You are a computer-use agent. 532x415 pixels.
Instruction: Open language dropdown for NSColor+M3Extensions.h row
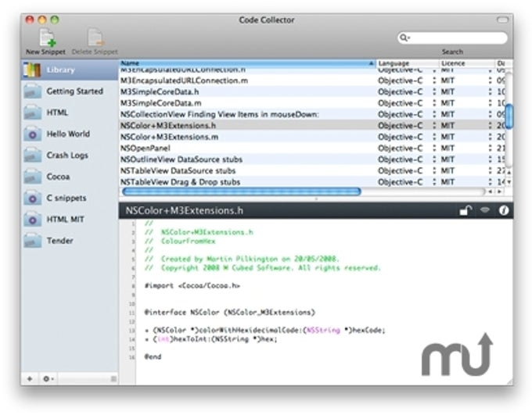click(x=434, y=126)
